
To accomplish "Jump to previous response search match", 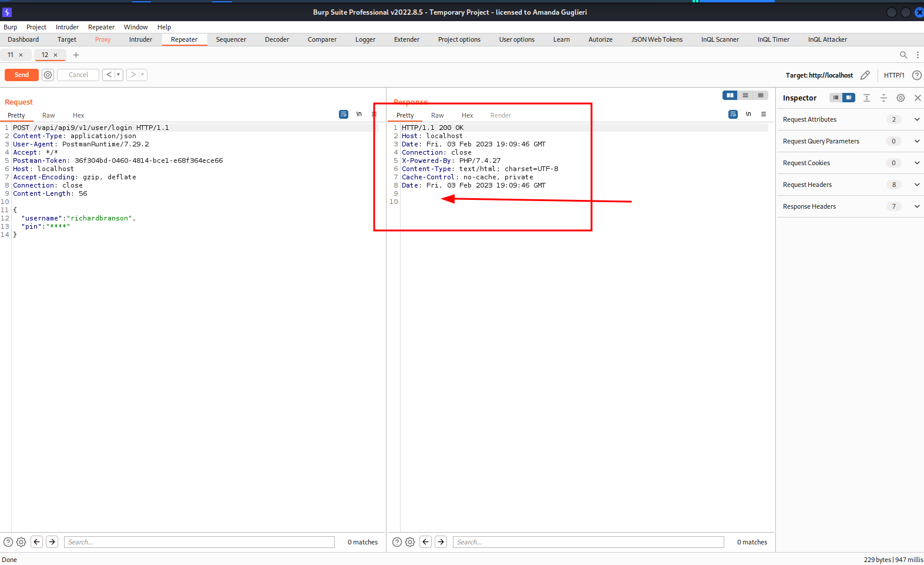I will click(426, 542).
